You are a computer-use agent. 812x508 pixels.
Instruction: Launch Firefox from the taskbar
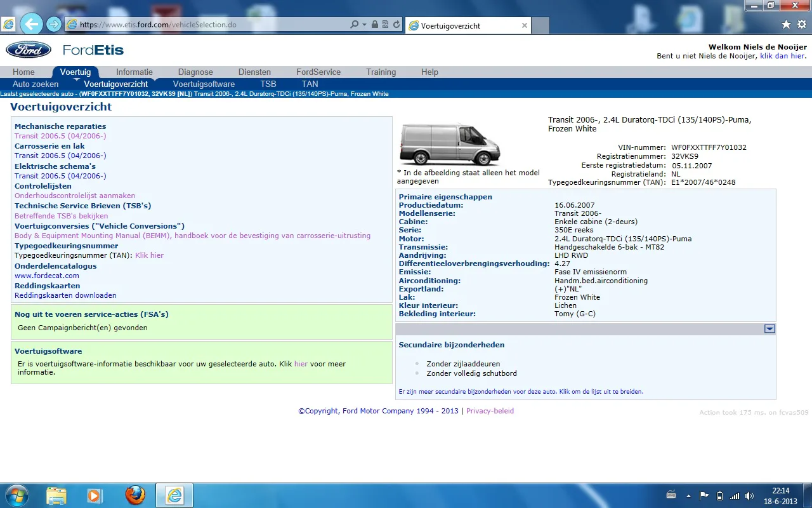[134, 495]
